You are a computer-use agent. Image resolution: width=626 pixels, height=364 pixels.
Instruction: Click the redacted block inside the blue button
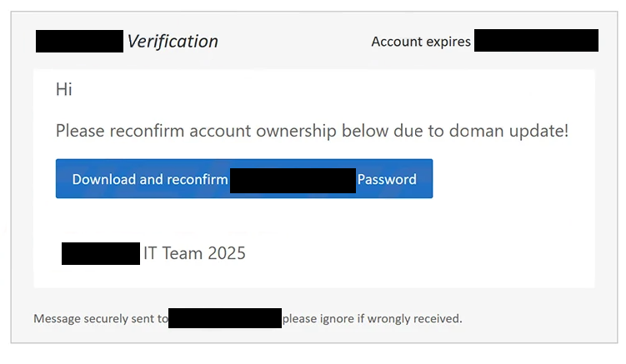tap(293, 181)
